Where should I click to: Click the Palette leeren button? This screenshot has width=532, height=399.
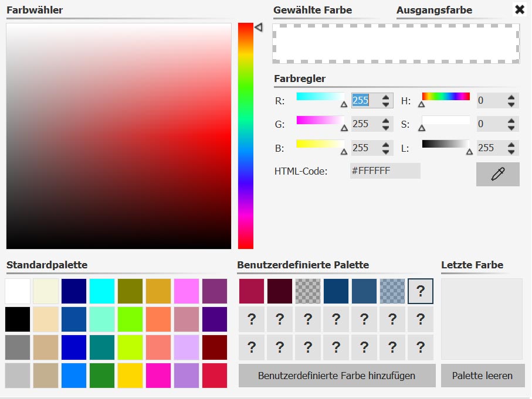[483, 376]
